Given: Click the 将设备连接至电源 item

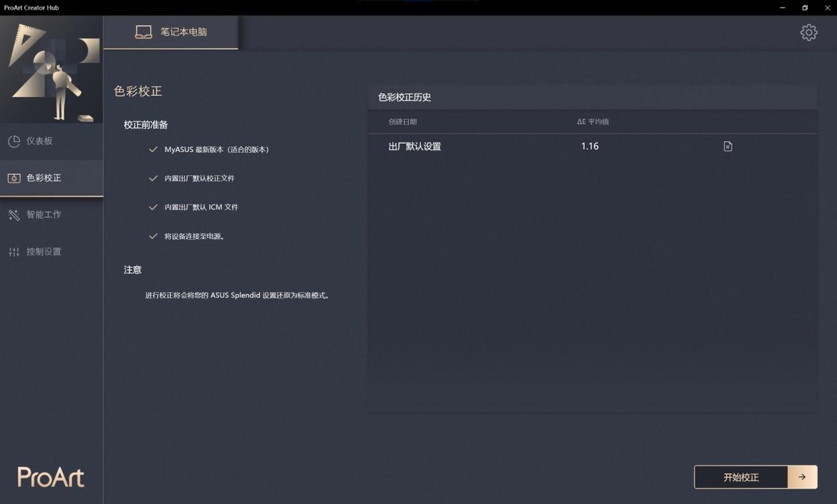Looking at the screenshot, I should tap(194, 236).
